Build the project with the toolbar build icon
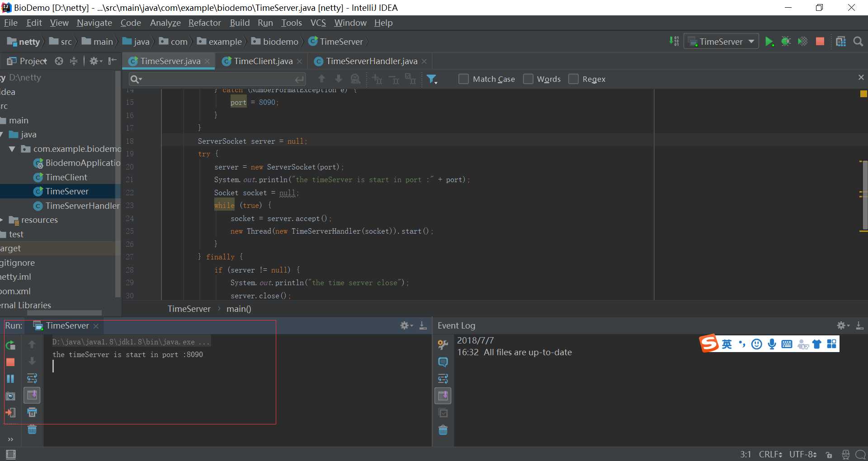868x461 pixels. click(674, 42)
